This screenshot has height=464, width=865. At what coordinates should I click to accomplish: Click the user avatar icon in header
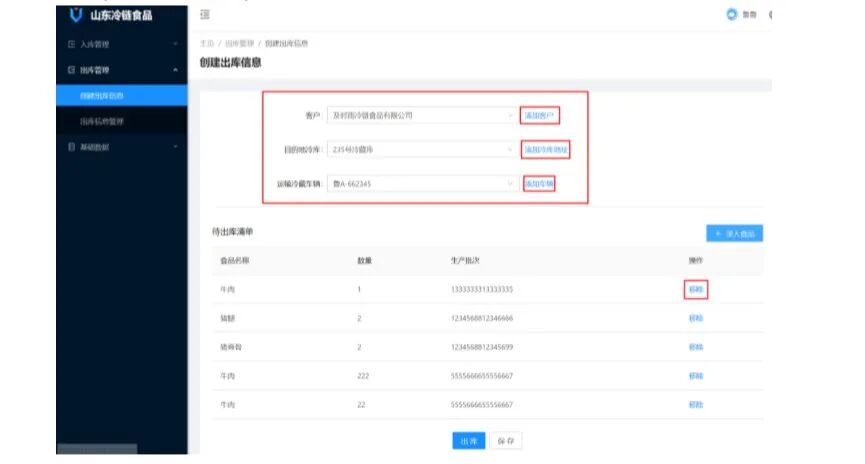[x=731, y=14]
